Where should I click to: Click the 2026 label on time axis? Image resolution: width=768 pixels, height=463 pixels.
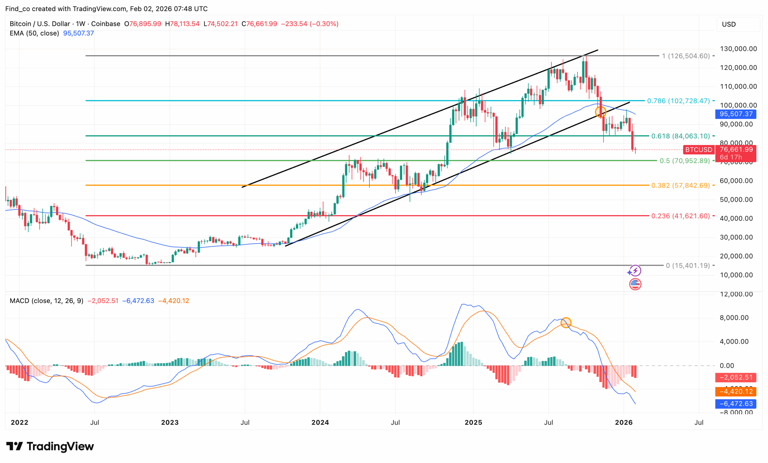tap(624, 422)
